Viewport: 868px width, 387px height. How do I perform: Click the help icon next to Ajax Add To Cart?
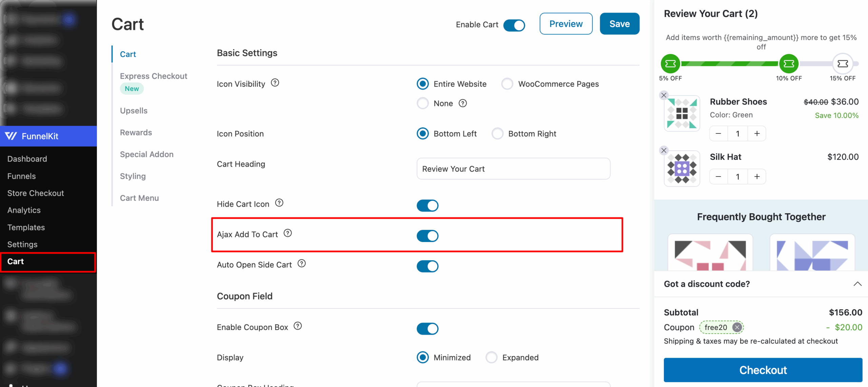point(288,233)
